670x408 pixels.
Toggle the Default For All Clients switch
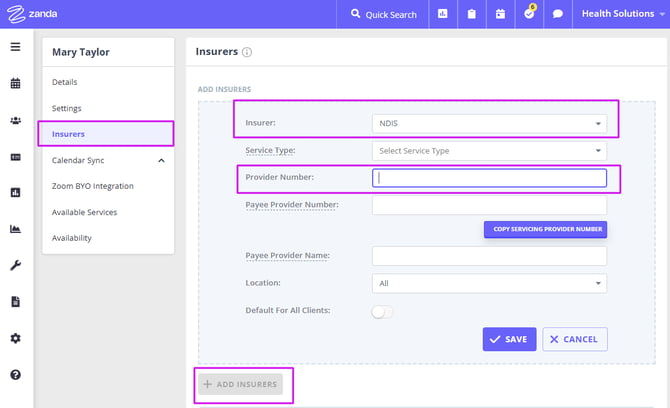coord(382,311)
